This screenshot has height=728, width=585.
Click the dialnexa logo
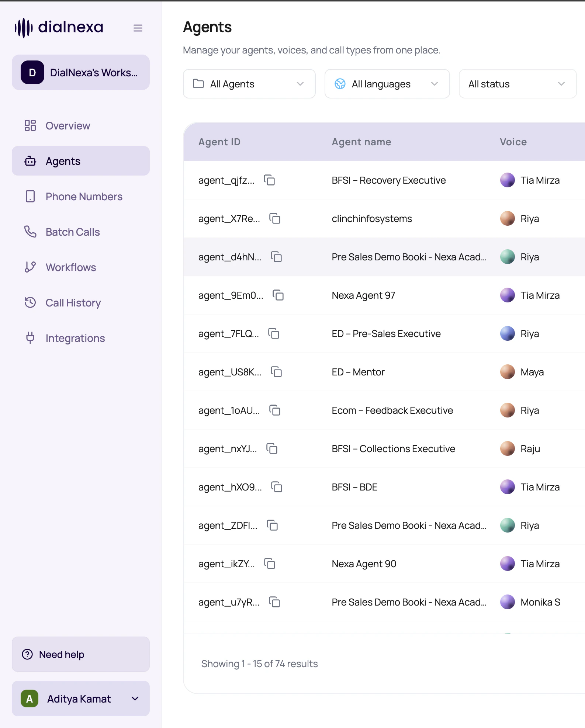point(59,28)
